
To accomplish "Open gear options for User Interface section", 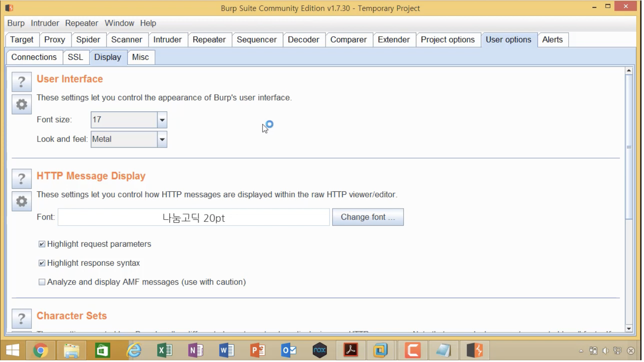I will pyautogui.click(x=22, y=104).
